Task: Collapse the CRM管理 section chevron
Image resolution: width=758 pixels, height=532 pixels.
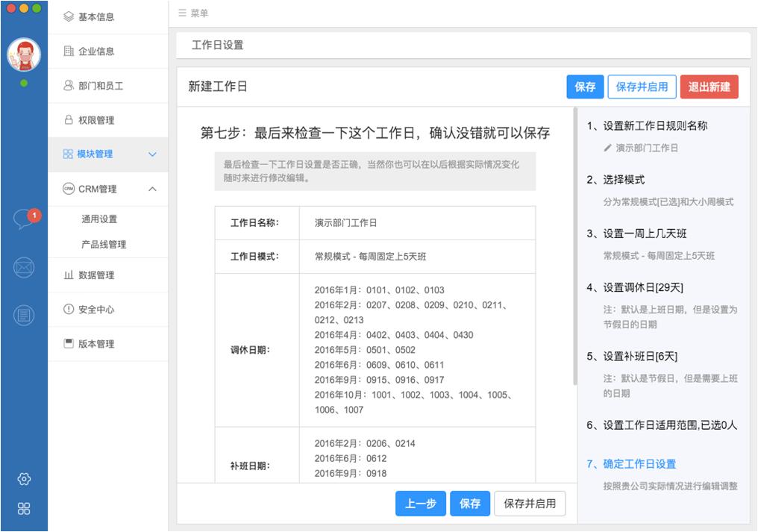Action: point(153,190)
